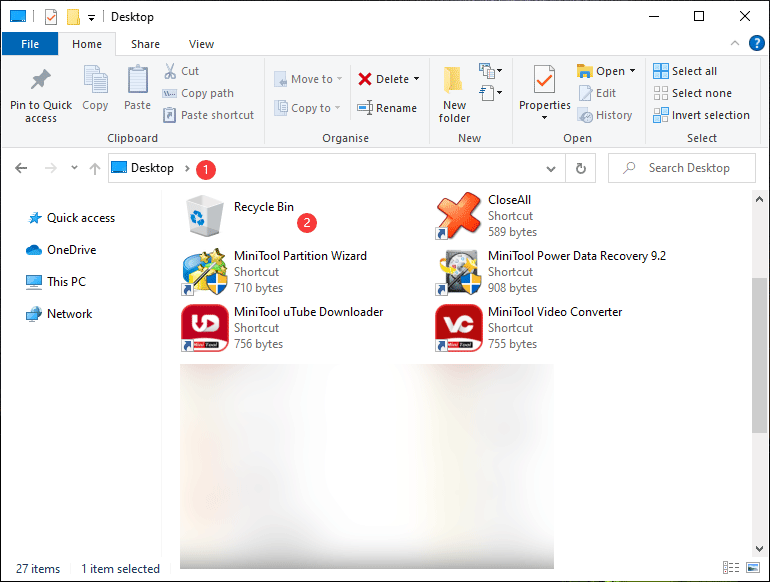This screenshot has width=770, height=582.
Task: Click the vertical scrollbar thumb
Action: click(759, 356)
